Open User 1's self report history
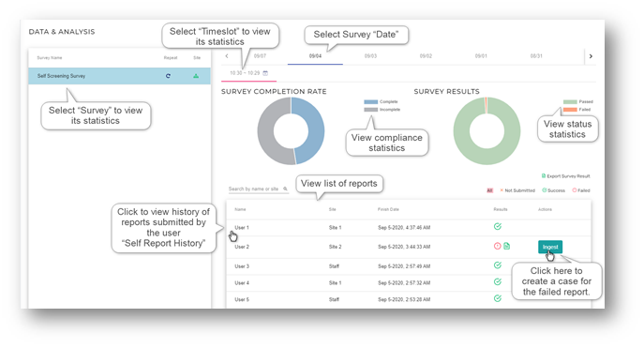The width and height of the screenshot is (644, 348). [242, 228]
